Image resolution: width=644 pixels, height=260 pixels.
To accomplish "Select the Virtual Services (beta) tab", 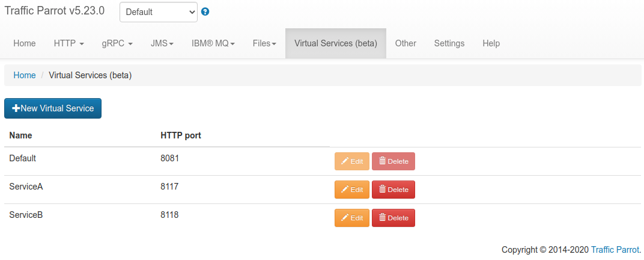I will click(336, 43).
